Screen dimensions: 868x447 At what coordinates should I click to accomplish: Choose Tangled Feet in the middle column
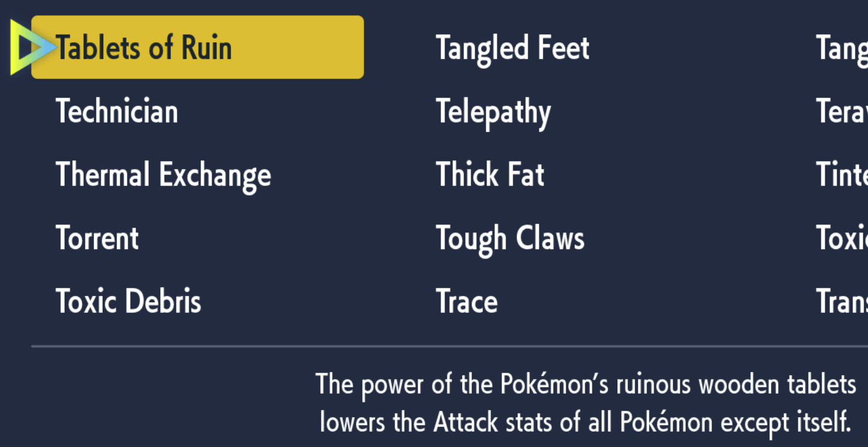coord(513,49)
